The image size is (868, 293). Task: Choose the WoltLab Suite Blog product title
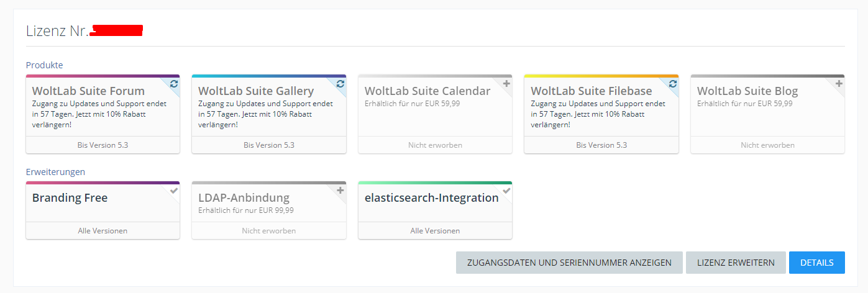click(x=747, y=91)
